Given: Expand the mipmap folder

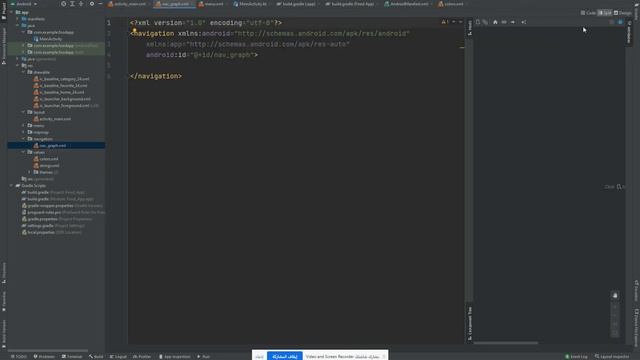Looking at the screenshot, I should coord(24,132).
